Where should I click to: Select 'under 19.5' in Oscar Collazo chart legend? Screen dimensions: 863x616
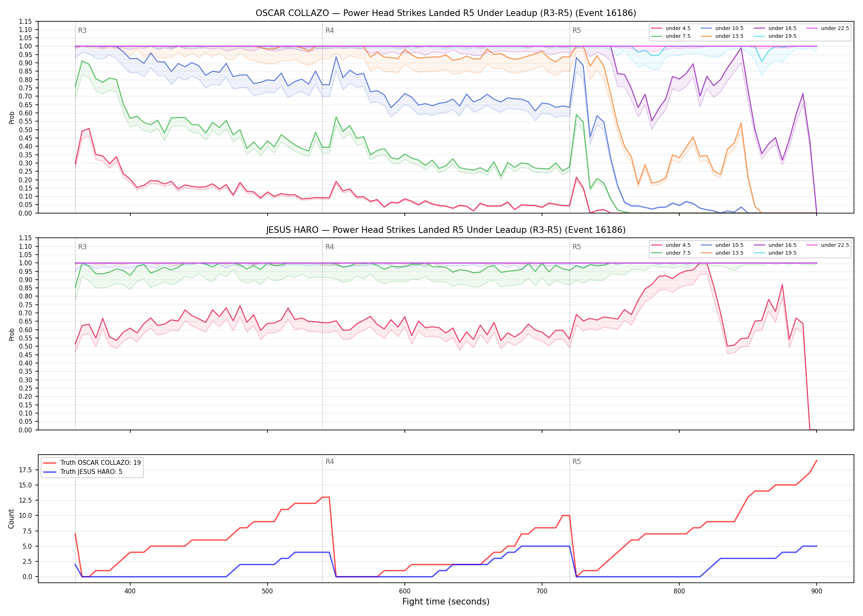(775, 36)
